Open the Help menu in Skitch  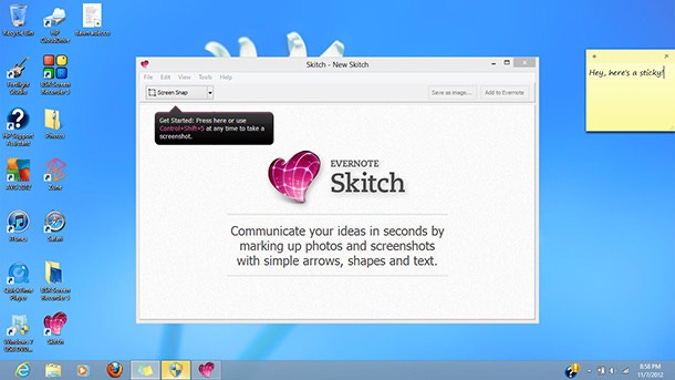pyautogui.click(x=226, y=77)
